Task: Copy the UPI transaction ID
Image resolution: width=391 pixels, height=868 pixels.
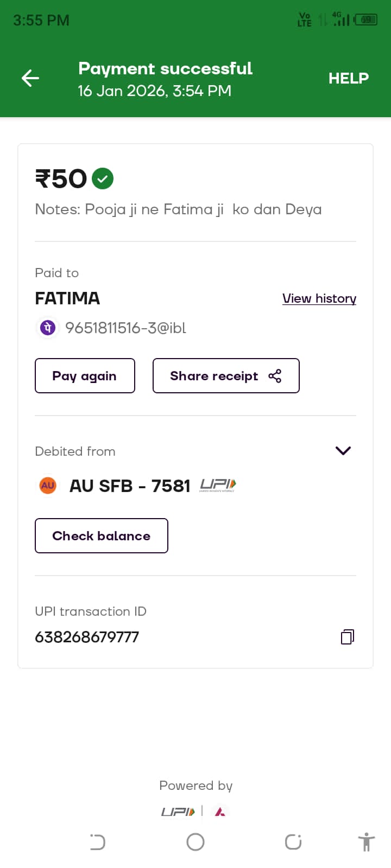Action: [347, 636]
